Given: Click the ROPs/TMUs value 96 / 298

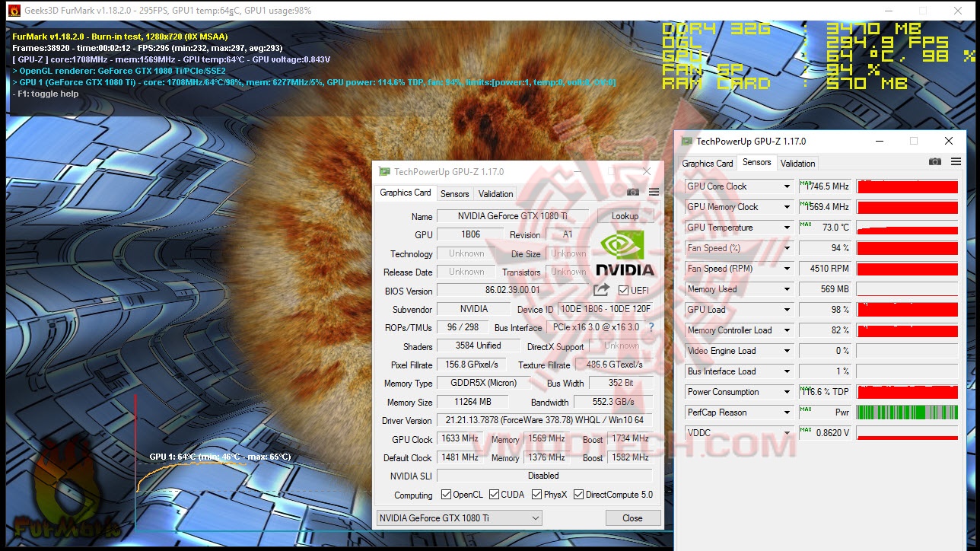Looking at the screenshot, I should point(461,327).
